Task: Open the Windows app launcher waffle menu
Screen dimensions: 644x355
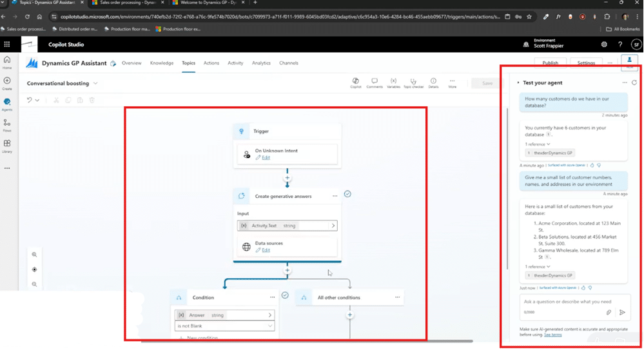Action: [7, 44]
